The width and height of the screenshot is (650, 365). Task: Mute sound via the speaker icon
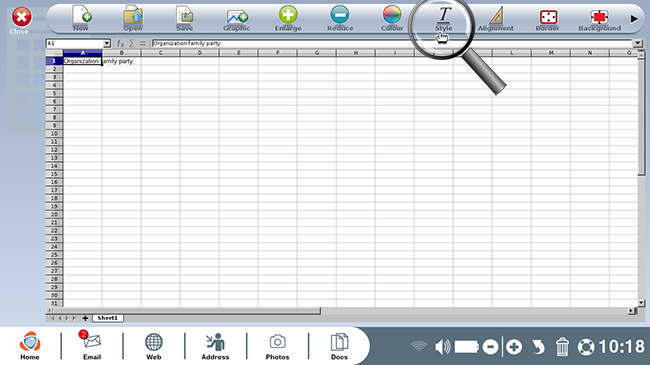pyautogui.click(x=442, y=346)
